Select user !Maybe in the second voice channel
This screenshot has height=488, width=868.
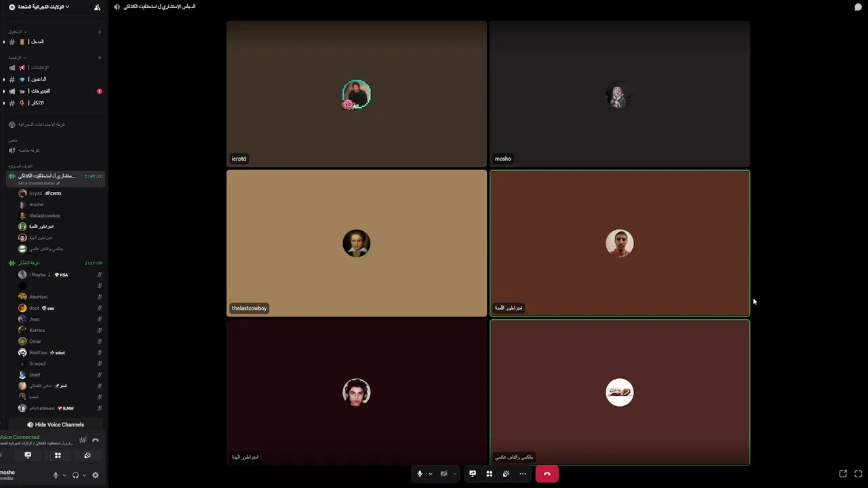click(x=60, y=274)
